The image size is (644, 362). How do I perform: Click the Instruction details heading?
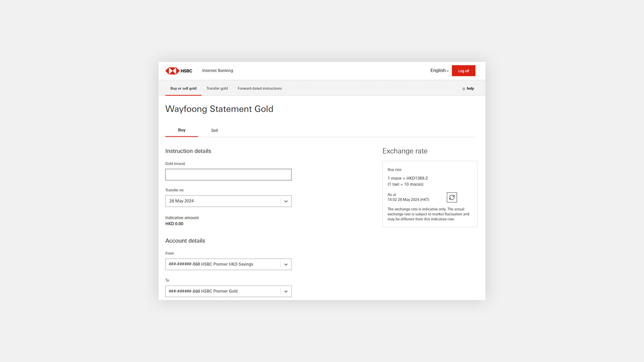188,151
